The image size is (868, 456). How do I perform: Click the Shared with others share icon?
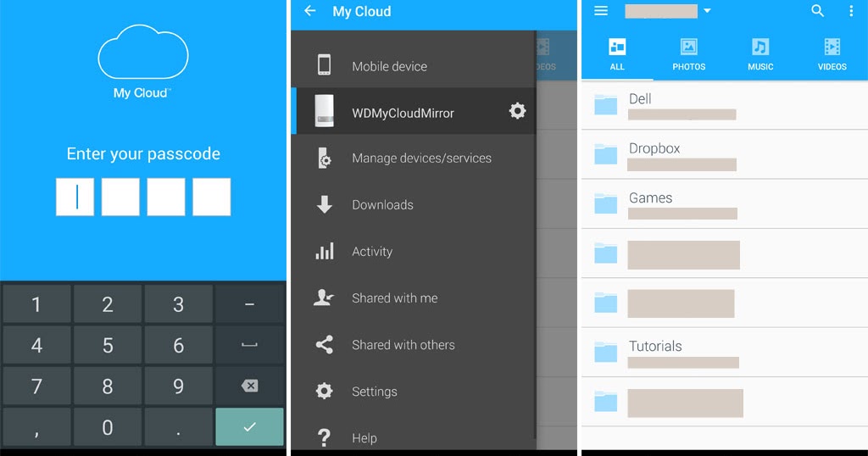click(325, 345)
